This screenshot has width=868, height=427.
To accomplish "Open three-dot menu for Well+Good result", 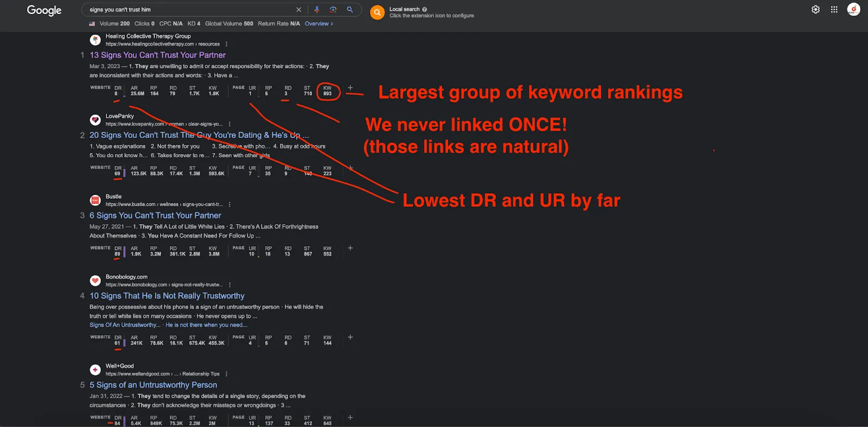I will [226, 374].
